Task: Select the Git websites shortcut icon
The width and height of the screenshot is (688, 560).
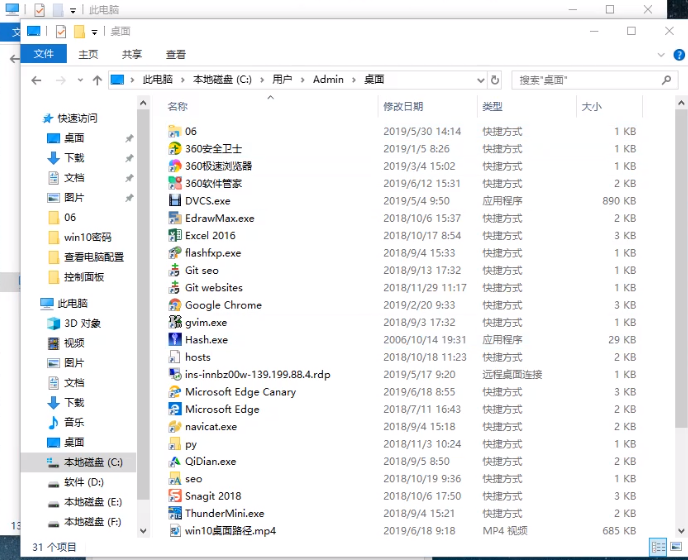Action: pos(175,287)
